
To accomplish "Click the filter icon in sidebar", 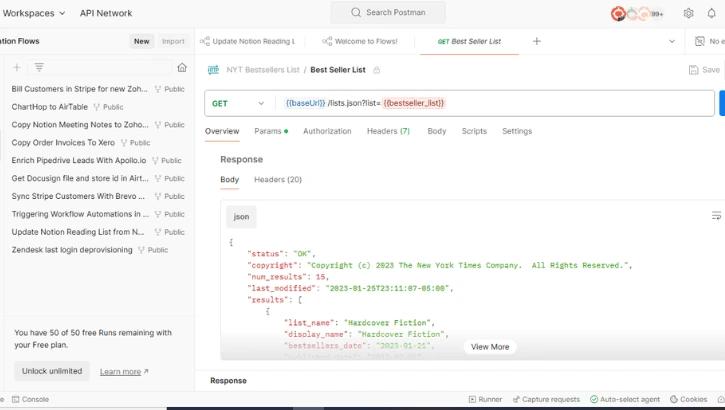I will coord(39,67).
